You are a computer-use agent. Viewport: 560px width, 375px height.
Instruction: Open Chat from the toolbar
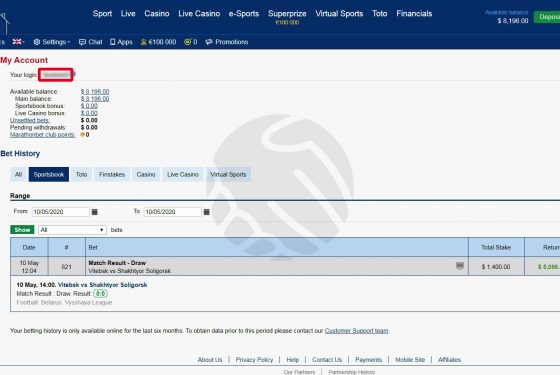point(90,42)
